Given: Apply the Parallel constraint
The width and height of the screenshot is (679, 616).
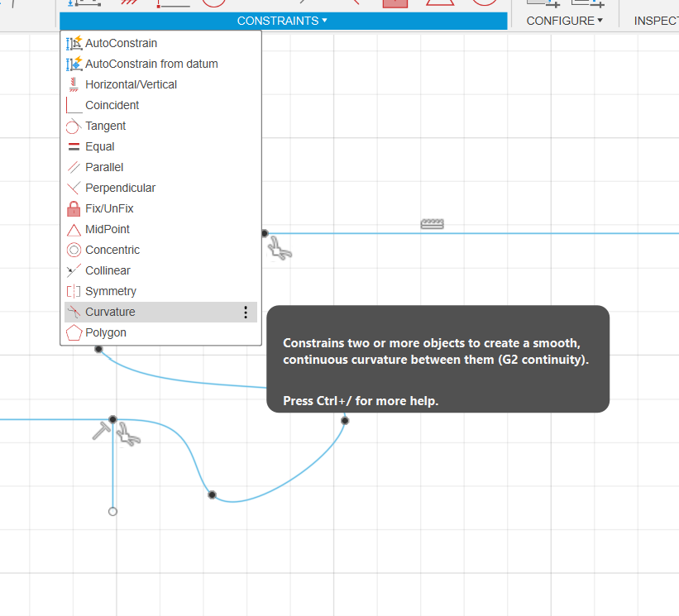Looking at the screenshot, I should coord(104,167).
